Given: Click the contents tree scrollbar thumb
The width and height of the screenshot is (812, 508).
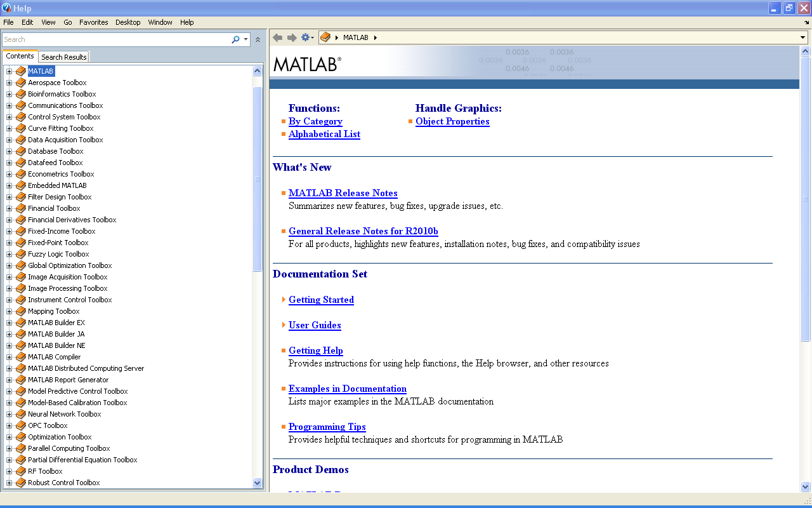Looking at the screenshot, I should 257,179.
